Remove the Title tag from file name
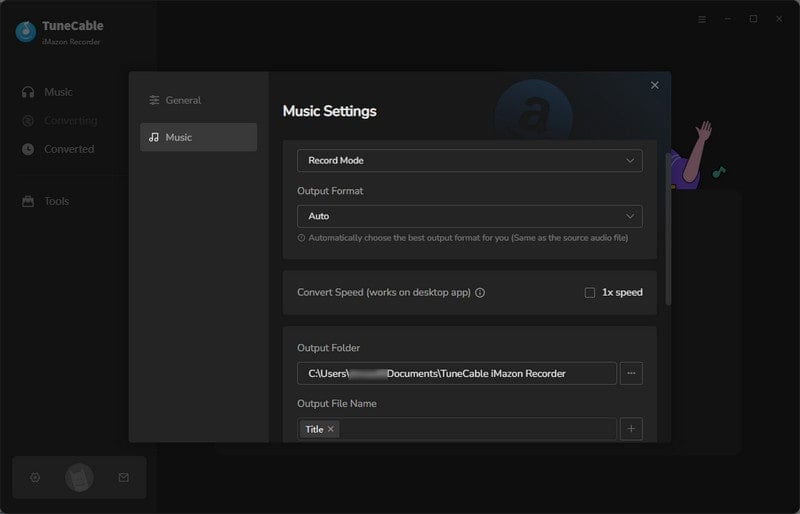This screenshot has width=800, height=514. click(x=331, y=429)
